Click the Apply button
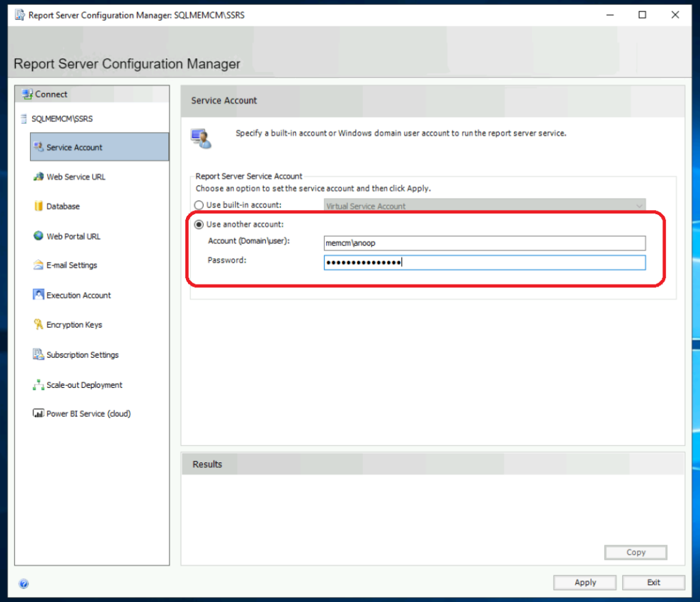 pos(585,582)
